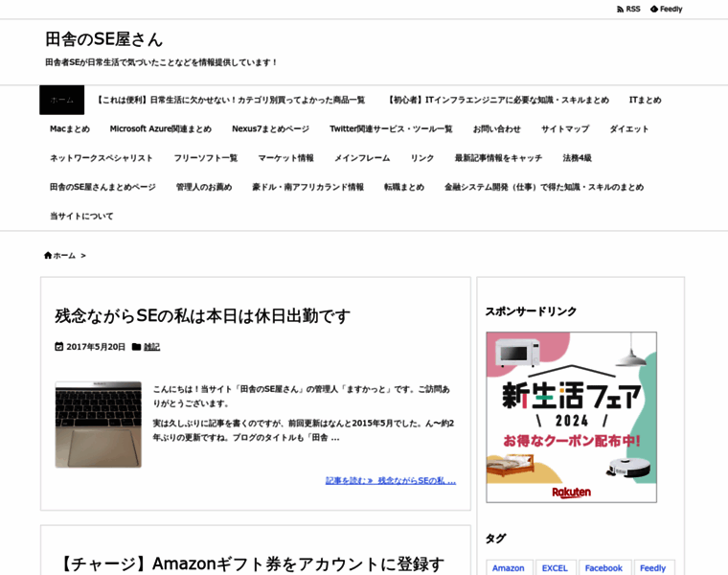Screen dimensions: 728x575
Task: Open 管理人のお薦め menu item
Action: (204, 187)
